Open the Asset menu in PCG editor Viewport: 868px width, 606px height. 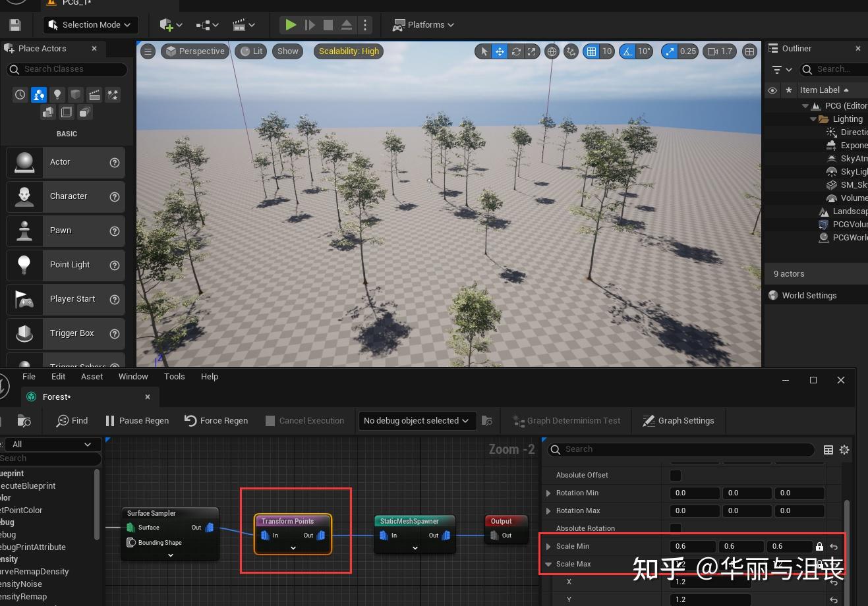92,377
